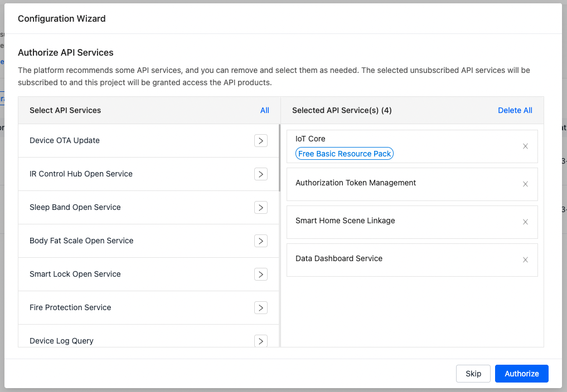Screen dimensions: 567x392
Task: Remove Authorization Token Management via X icon
Action: [x=525, y=184]
